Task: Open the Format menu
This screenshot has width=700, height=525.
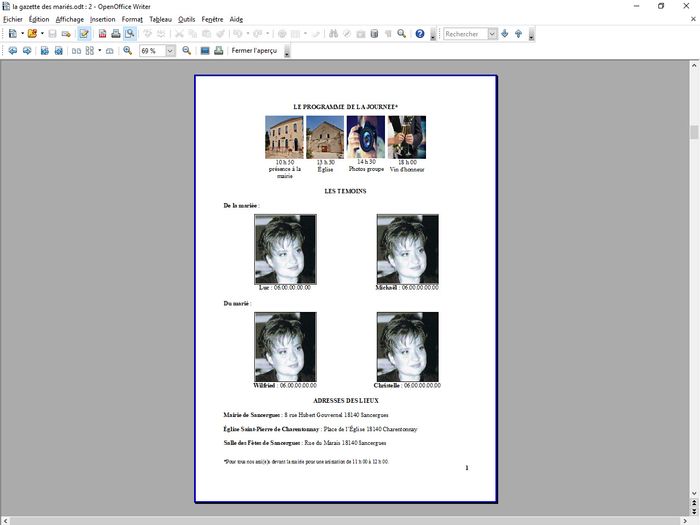Action: (x=132, y=19)
